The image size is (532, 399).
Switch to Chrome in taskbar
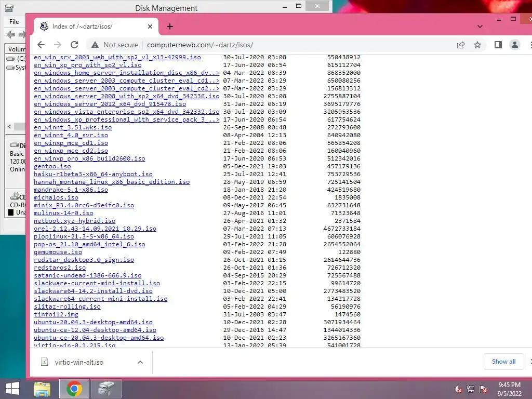pos(74,389)
